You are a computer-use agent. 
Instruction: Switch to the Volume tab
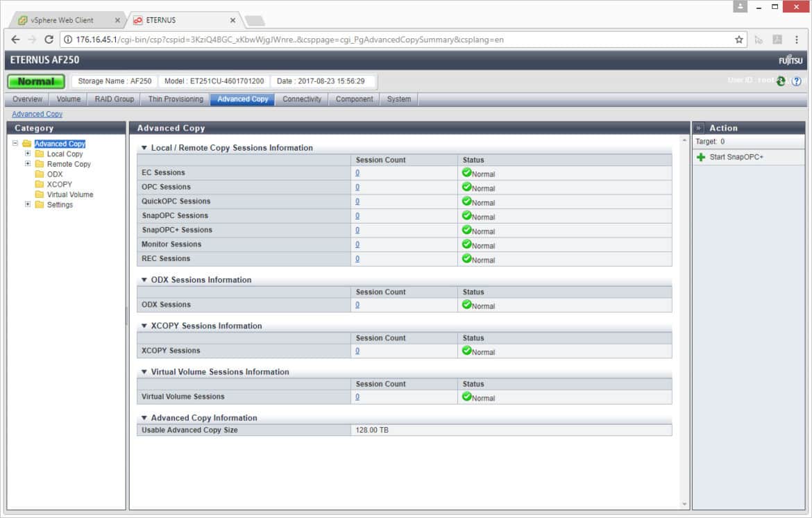pyautogui.click(x=68, y=99)
